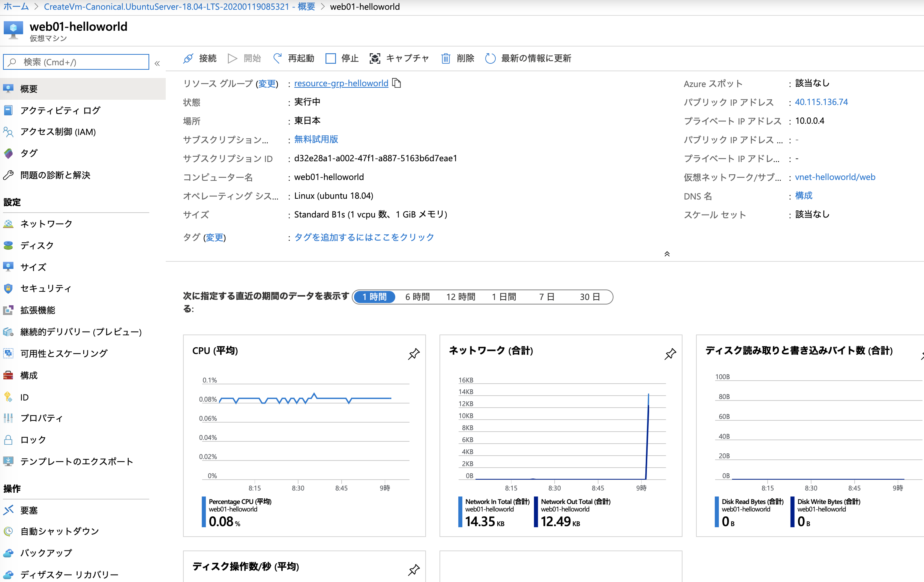Click the ID key icon in sidebar
The image size is (924, 582).
tap(8, 397)
